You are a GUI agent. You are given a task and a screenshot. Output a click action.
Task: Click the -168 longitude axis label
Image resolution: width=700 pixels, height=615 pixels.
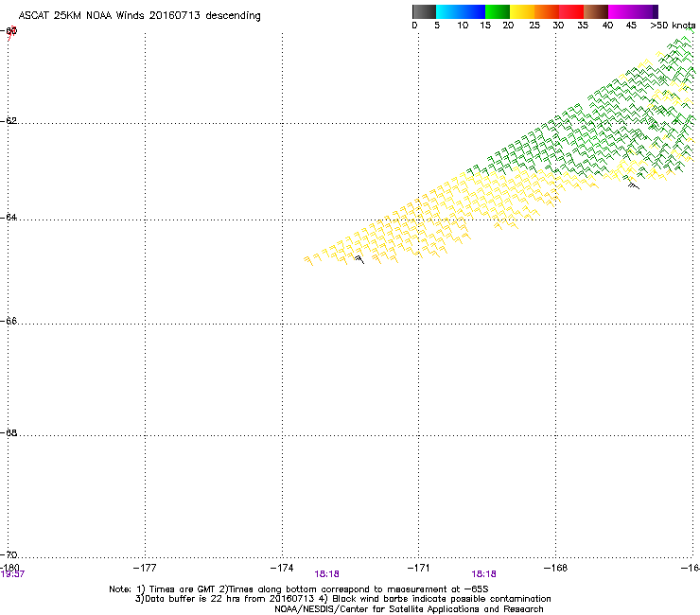coord(555,568)
